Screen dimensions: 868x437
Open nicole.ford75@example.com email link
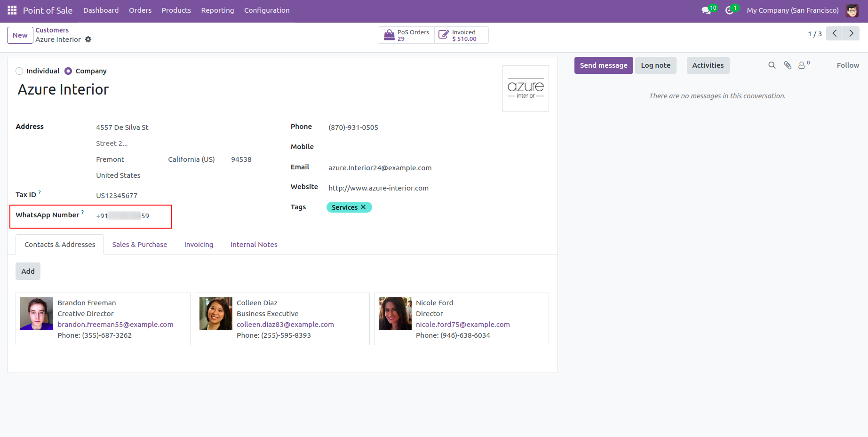(463, 325)
